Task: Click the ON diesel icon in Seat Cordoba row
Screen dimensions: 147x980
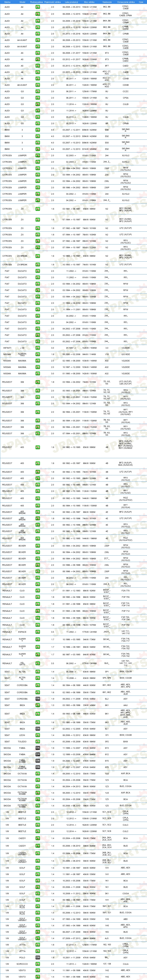Action: tap(38, 699)
